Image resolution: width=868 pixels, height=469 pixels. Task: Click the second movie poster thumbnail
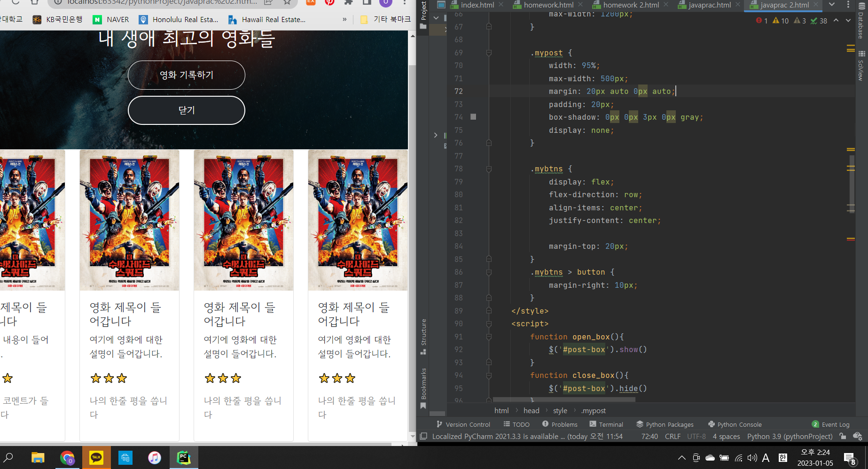tap(129, 220)
